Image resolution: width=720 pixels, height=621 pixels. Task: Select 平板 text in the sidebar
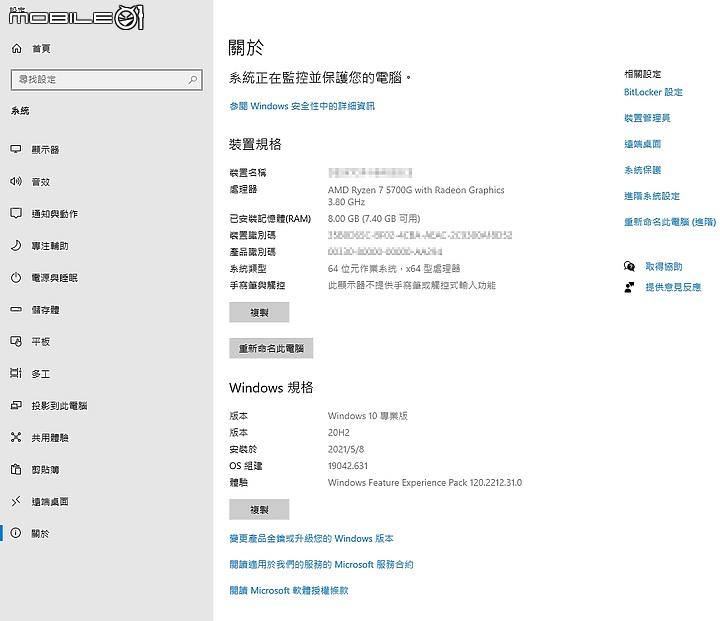(40, 342)
